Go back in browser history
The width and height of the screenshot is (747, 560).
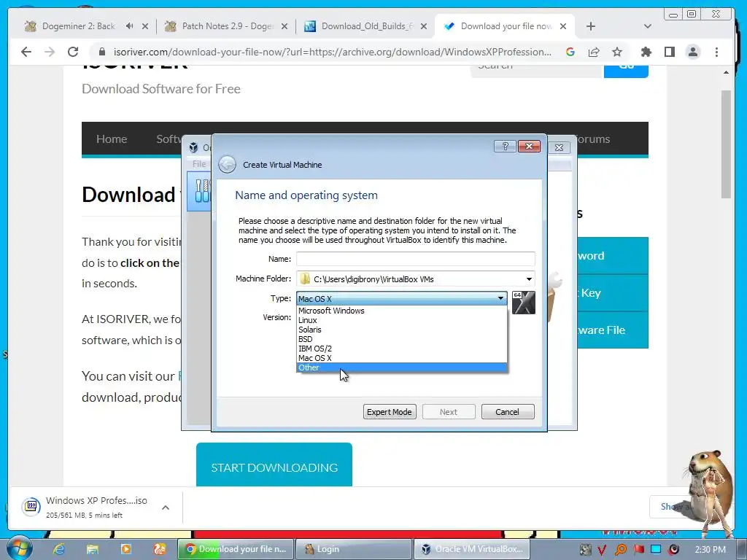(26, 52)
